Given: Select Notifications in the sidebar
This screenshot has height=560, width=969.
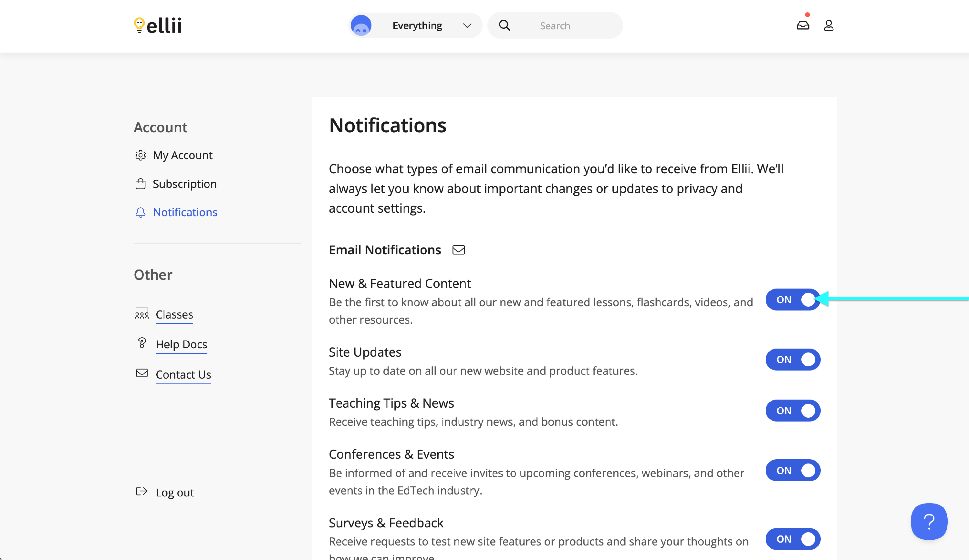Looking at the screenshot, I should [184, 212].
